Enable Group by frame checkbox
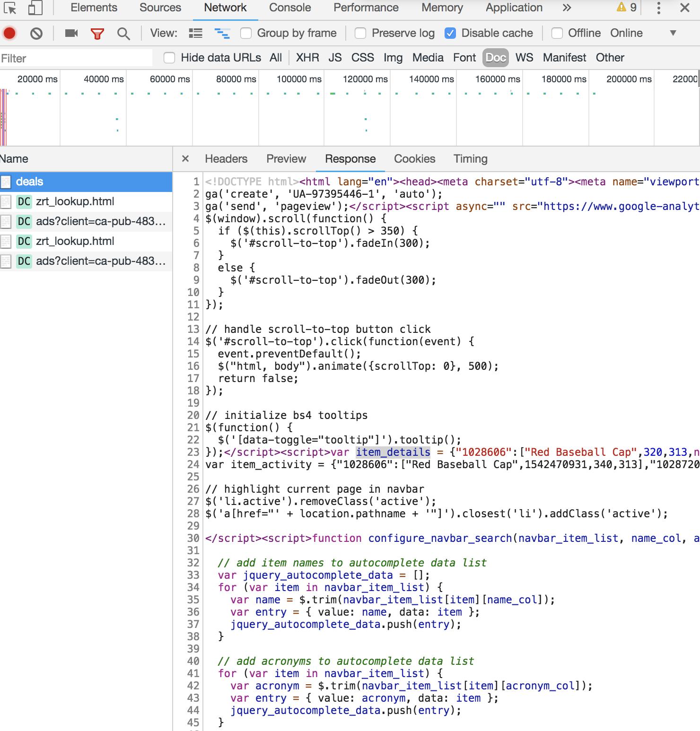700x731 pixels. point(246,33)
